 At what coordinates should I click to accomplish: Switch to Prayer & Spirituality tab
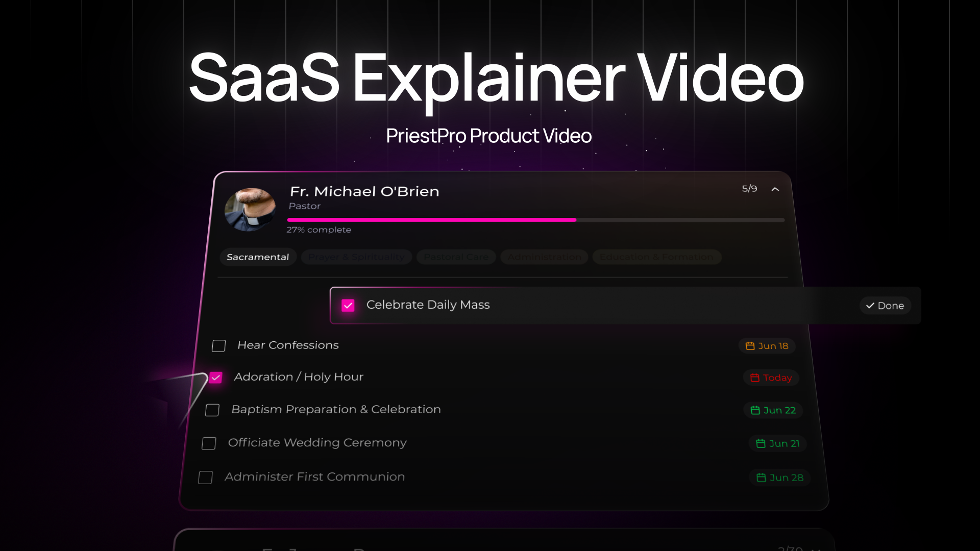pyautogui.click(x=356, y=257)
